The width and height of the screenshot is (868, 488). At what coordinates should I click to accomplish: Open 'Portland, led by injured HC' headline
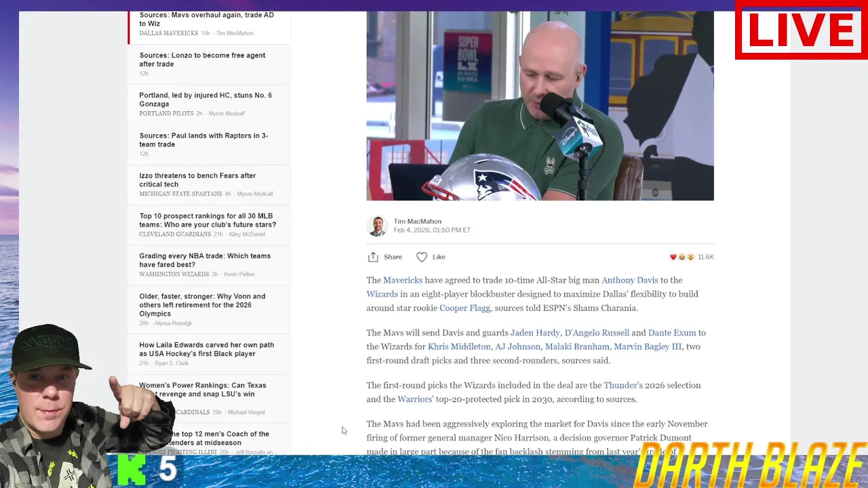point(205,100)
